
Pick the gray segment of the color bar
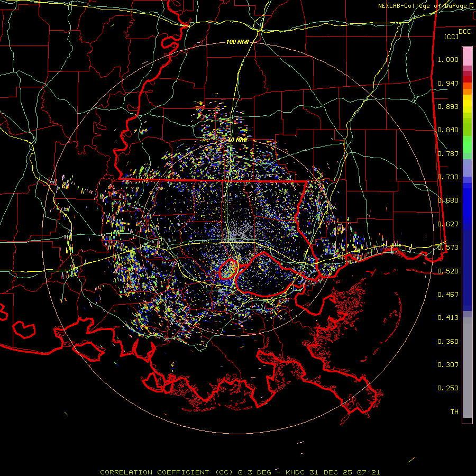point(467,368)
